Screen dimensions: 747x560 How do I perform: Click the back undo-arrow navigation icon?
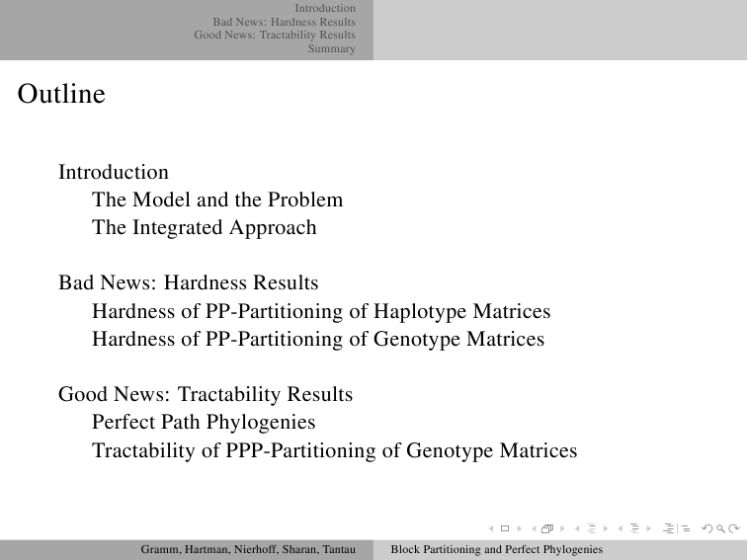pos(707,528)
